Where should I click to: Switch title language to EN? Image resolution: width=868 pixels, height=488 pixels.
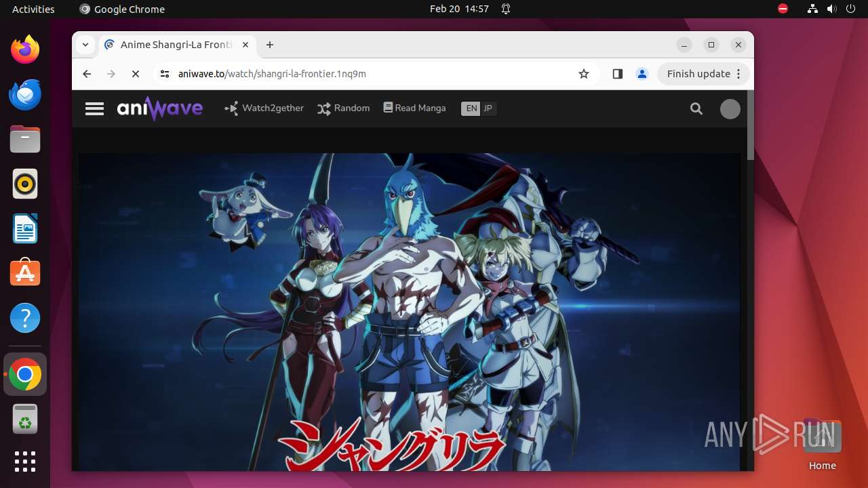[471, 108]
